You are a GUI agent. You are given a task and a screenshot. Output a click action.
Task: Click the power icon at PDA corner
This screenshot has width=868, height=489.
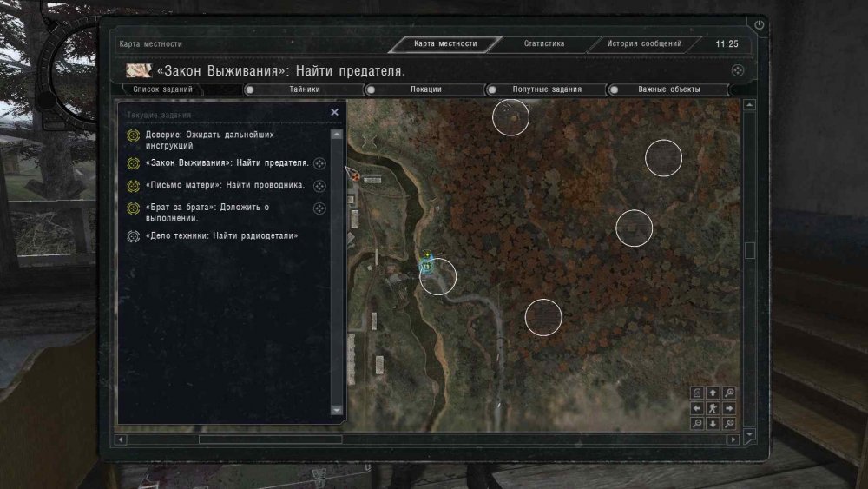coord(759,24)
